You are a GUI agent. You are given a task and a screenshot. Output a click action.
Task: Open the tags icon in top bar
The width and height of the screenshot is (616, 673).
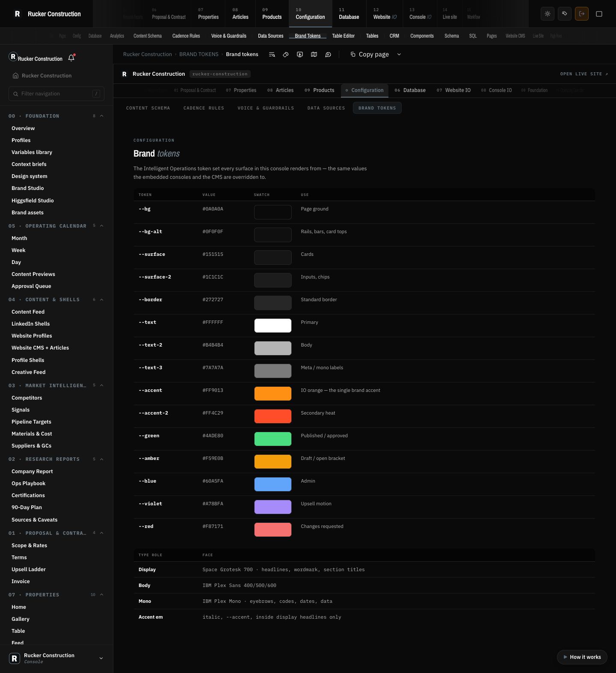[x=565, y=14]
